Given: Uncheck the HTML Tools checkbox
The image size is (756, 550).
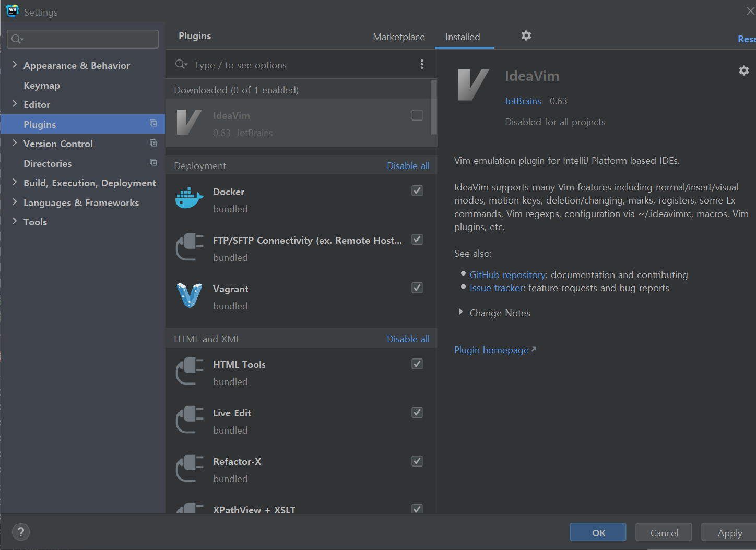Looking at the screenshot, I should pos(417,364).
